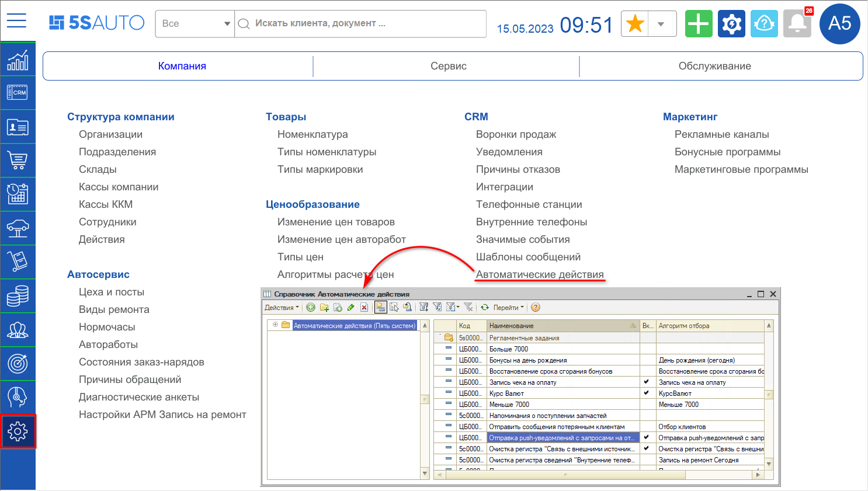Open the Цеха и посты link
Viewport: 868px width, 491px height.
point(112,292)
